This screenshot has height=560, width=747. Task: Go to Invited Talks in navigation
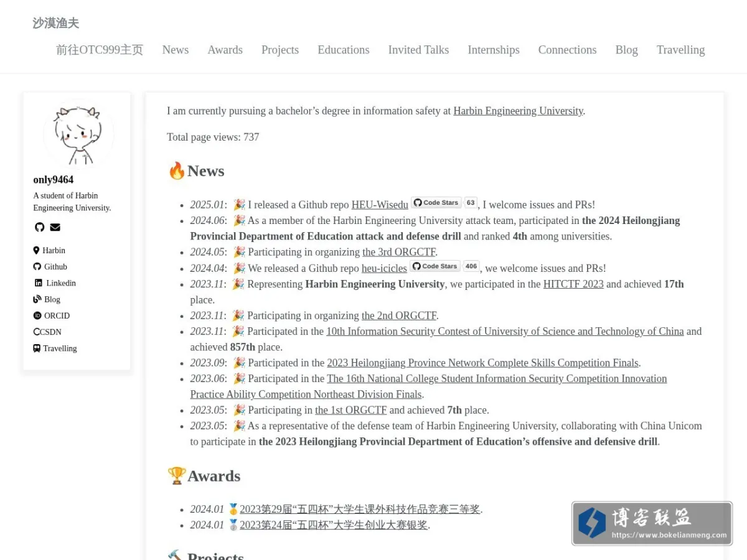(418, 50)
